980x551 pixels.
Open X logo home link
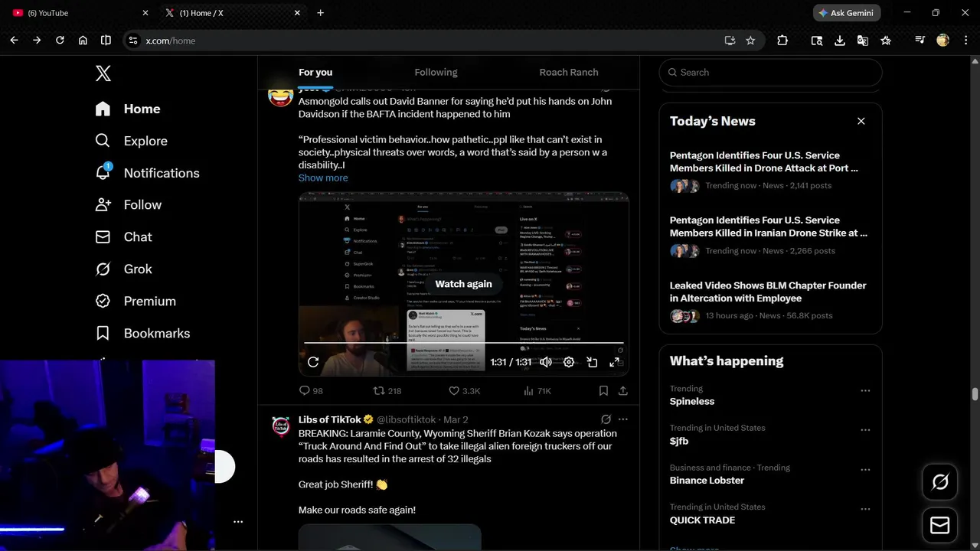coord(103,73)
